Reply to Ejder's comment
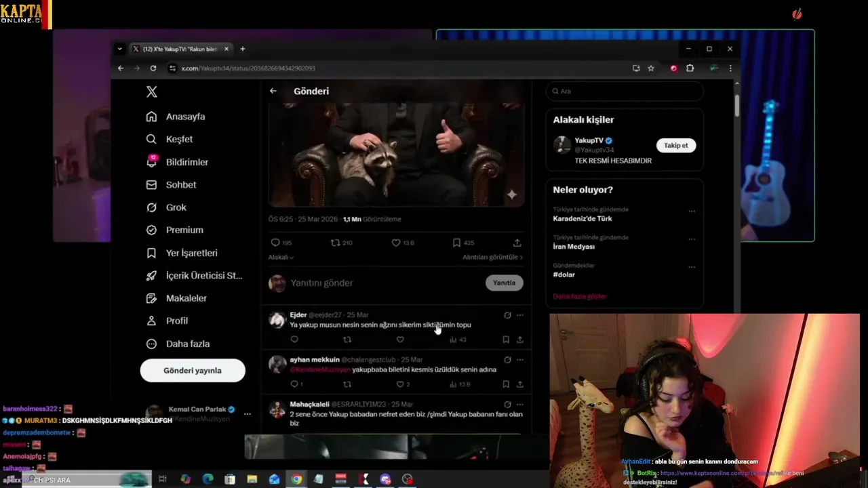This screenshot has height=488, width=868. (x=294, y=340)
